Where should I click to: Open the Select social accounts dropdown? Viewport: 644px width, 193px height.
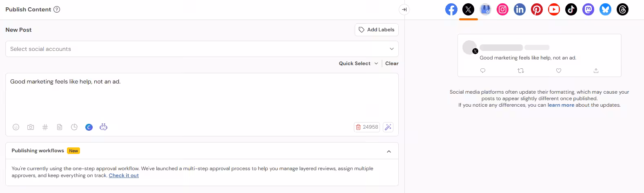202,49
